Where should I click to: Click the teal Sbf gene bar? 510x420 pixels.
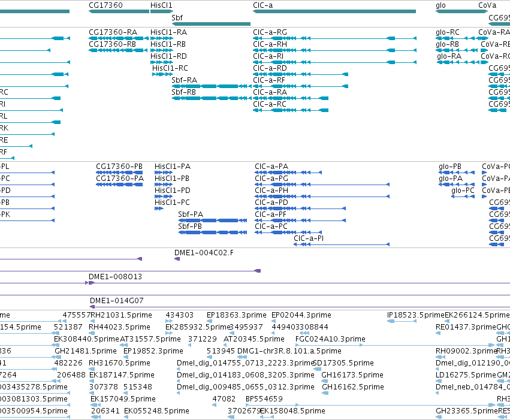point(211,24)
